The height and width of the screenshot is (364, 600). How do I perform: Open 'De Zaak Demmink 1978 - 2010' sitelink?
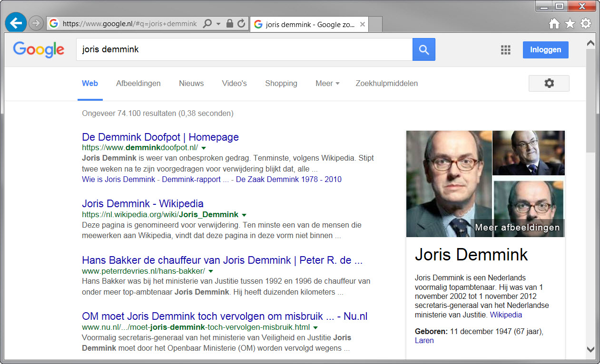click(289, 180)
